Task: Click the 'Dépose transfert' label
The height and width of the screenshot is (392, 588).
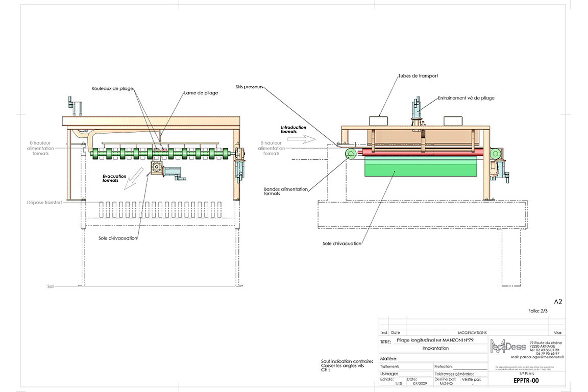Action: tap(44, 202)
